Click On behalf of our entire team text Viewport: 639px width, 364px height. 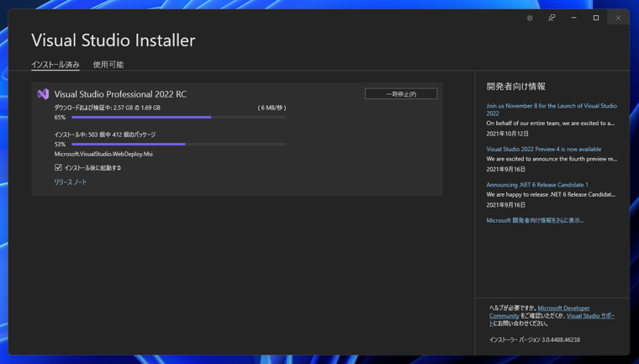click(x=550, y=123)
